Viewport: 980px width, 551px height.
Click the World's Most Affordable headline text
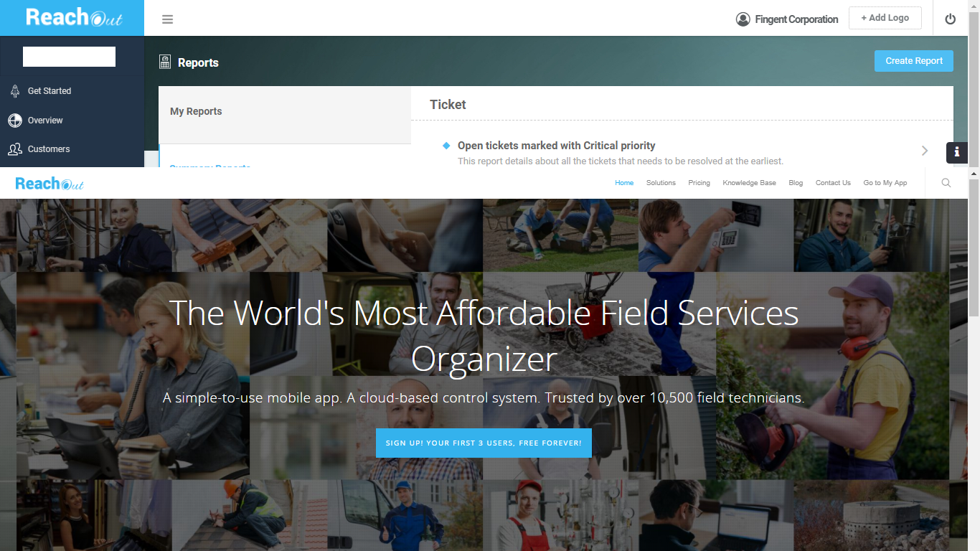(x=484, y=335)
